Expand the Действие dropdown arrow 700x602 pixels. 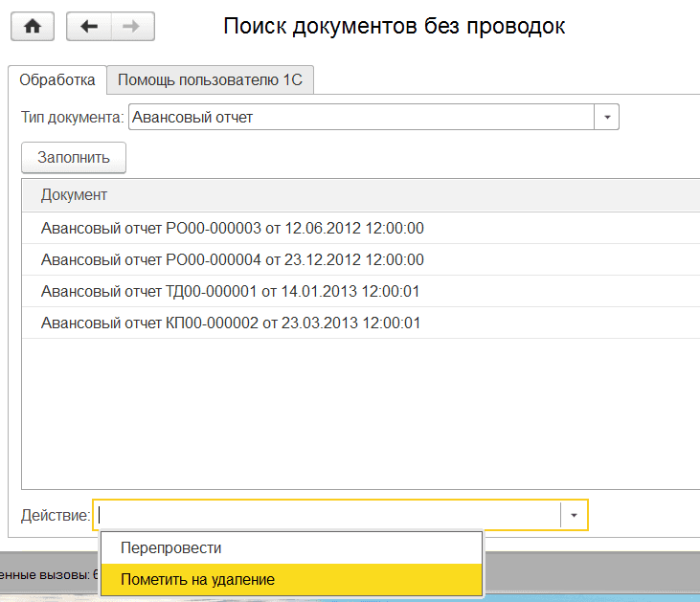pos(574,515)
